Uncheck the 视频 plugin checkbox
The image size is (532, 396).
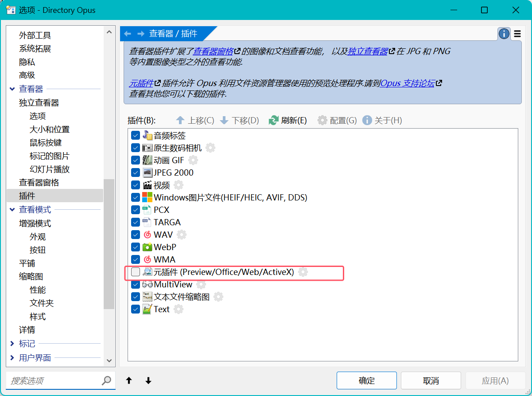(x=136, y=185)
